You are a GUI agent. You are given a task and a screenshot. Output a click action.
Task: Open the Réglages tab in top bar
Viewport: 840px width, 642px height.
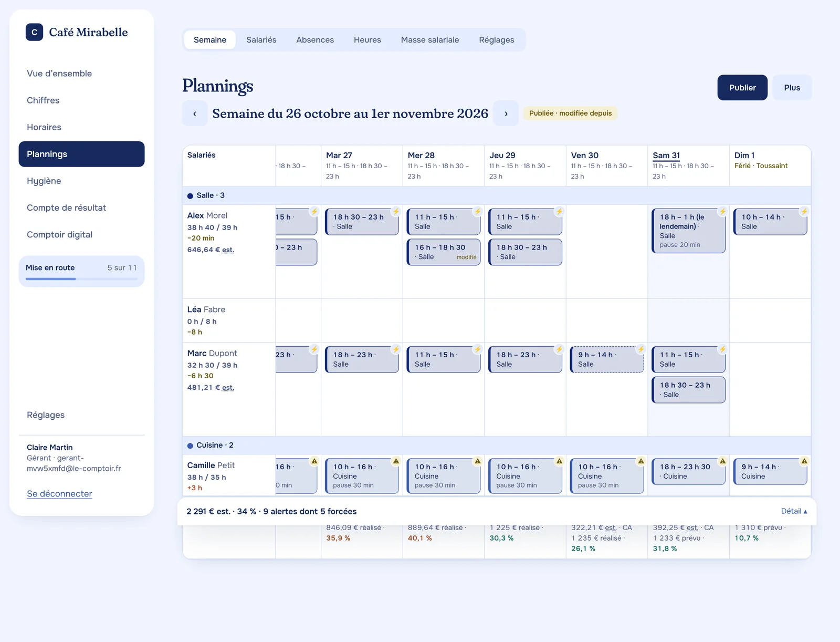click(497, 40)
